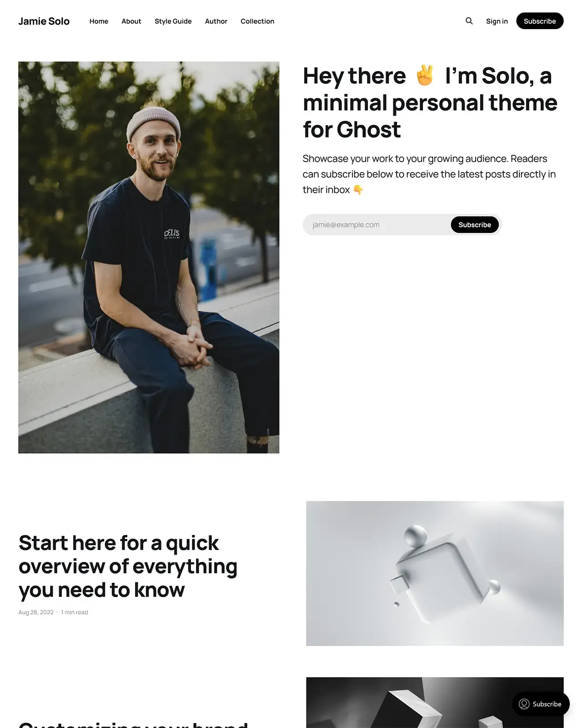This screenshot has height=728, width=582.
Task: Select the Author nav link
Action: [x=216, y=21]
